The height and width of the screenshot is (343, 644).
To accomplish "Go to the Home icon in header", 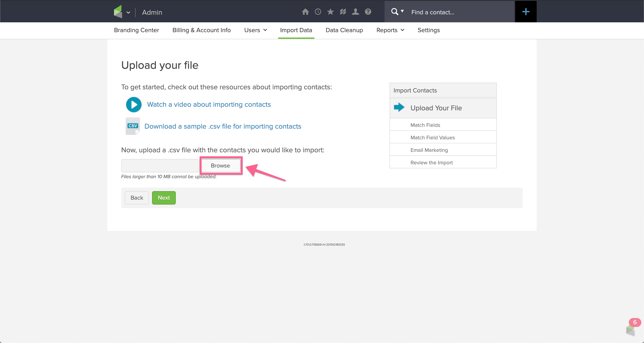I will coord(305,12).
